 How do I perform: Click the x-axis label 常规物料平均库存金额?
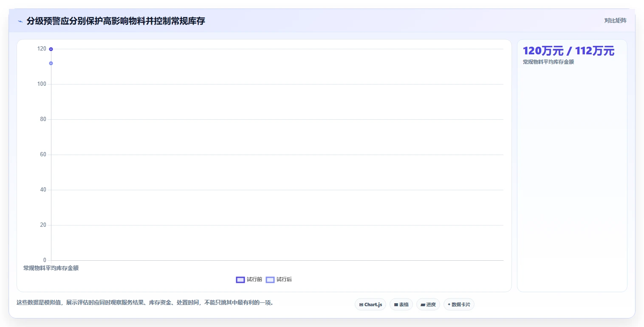click(51, 268)
